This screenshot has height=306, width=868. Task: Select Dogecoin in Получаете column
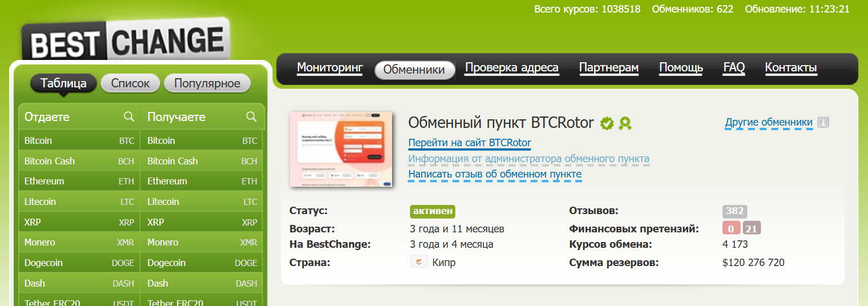(x=202, y=263)
